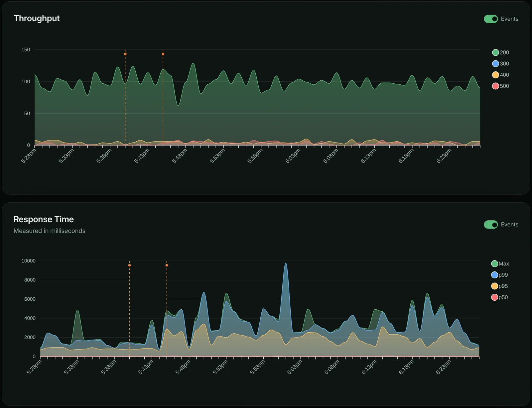532x408 pixels.
Task: Click the Events label in Throughput panel
Action: pos(509,19)
